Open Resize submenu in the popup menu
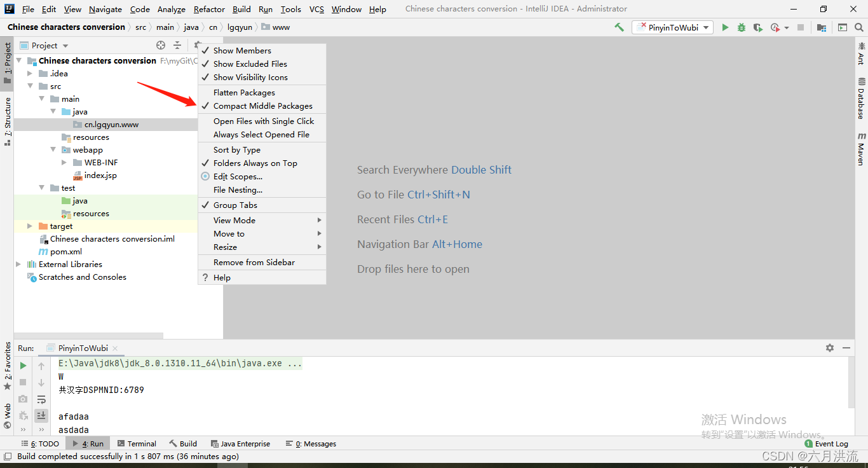The width and height of the screenshot is (868, 468). pyautogui.click(x=262, y=247)
